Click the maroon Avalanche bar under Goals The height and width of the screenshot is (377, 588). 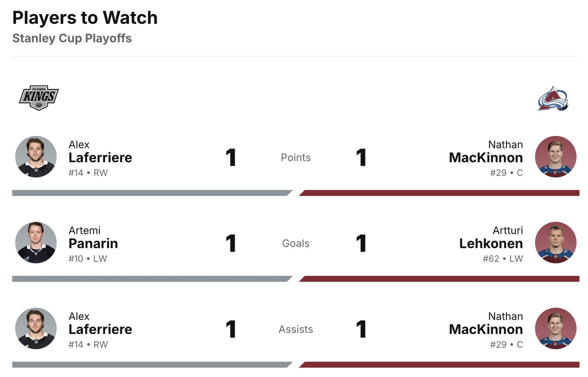440,279
